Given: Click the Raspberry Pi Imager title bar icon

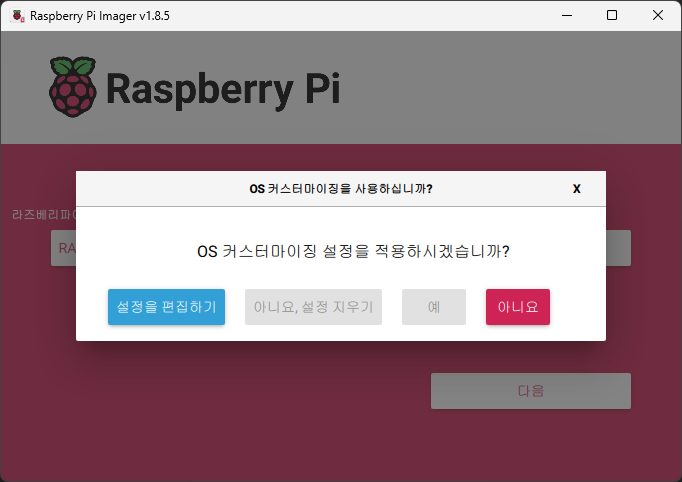Looking at the screenshot, I should coord(17,15).
